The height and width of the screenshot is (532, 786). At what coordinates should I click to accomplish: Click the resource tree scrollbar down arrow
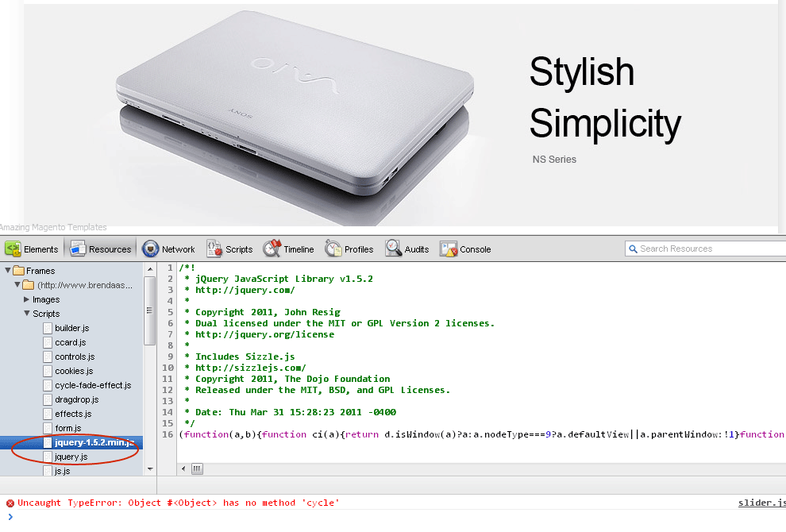[150, 469]
